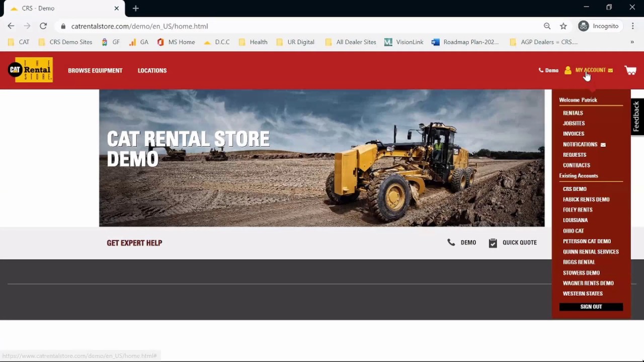Switch to Foley Rents account

click(578, 210)
